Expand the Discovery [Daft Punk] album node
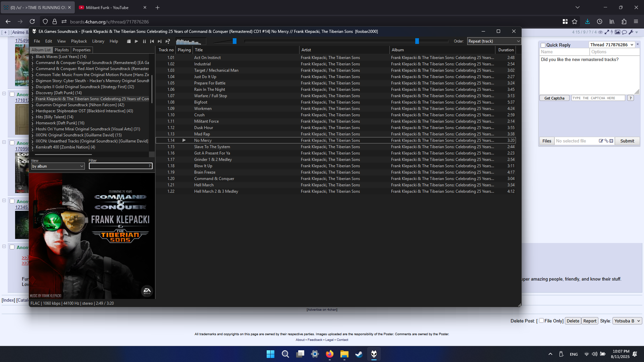Image resolution: width=644 pixels, height=362 pixels. click(x=33, y=93)
